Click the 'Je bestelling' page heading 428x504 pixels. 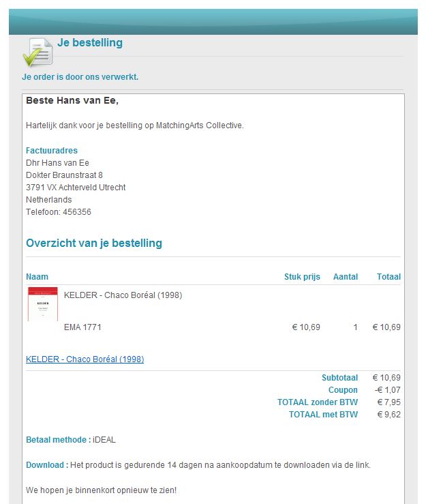90,43
